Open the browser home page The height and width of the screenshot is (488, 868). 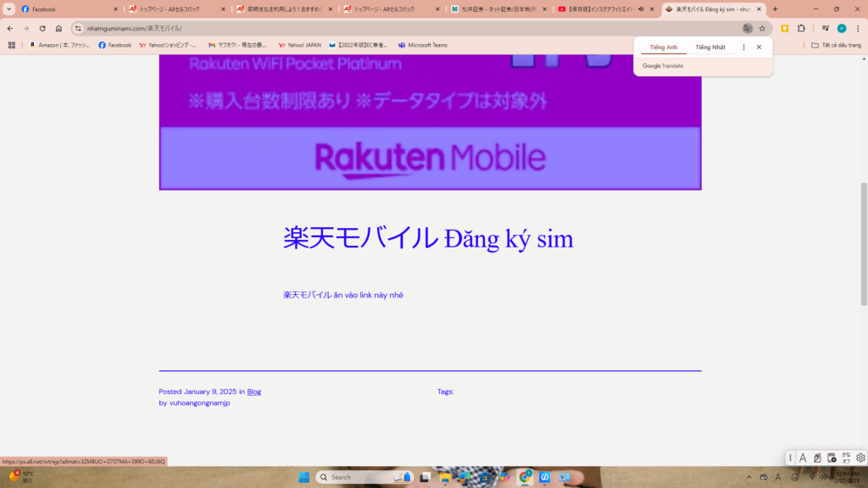58,28
